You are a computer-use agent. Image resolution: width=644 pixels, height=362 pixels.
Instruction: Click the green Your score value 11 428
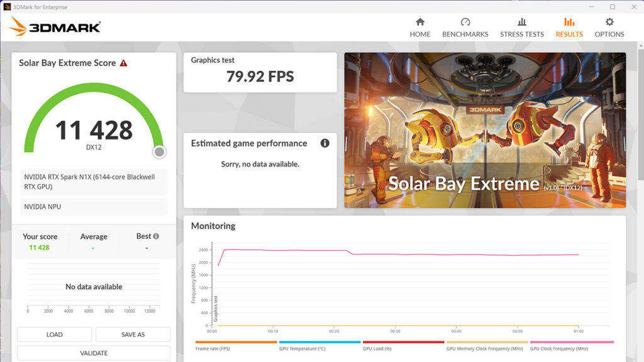click(39, 248)
